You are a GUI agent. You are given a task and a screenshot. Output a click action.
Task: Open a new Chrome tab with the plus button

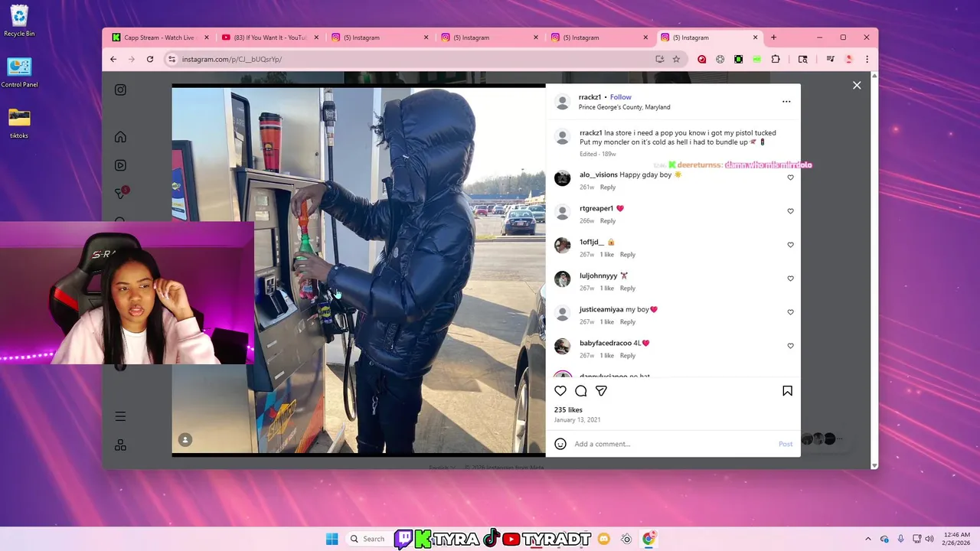coord(773,37)
